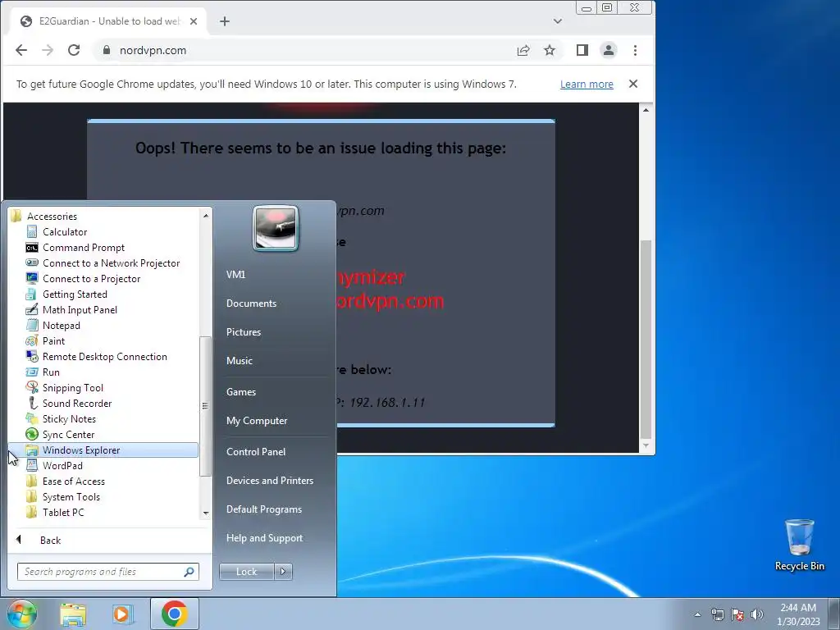
Task: Open Chrome's three-dot menu
Action: tap(636, 50)
